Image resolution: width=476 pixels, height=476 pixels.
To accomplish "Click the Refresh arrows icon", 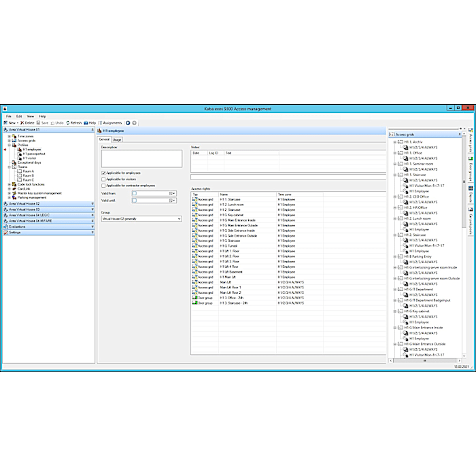I will click(68, 123).
